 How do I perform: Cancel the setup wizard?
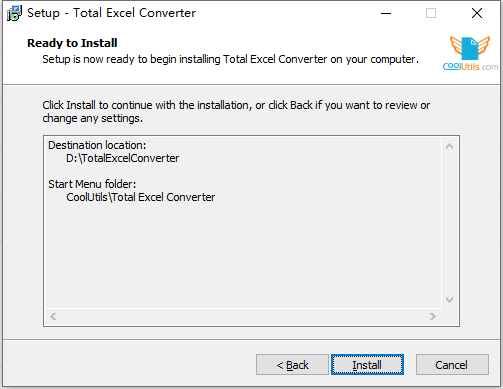pyautogui.click(x=452, y=365)
